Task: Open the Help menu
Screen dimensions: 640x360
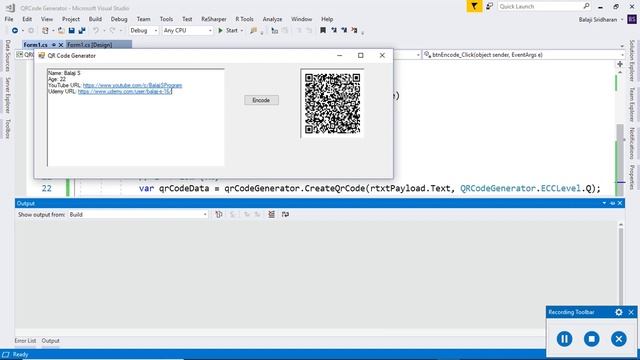Action: [x=327, y=19]
